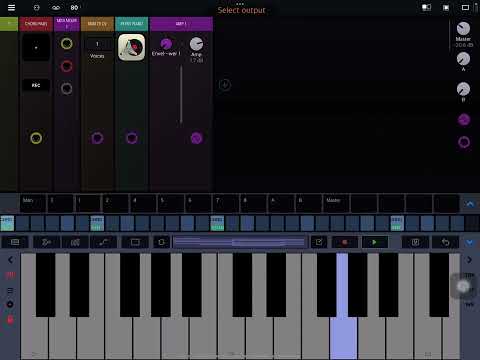
Task: Select the Master track slot
Action: pyautogui.click(x=336, y=203)
